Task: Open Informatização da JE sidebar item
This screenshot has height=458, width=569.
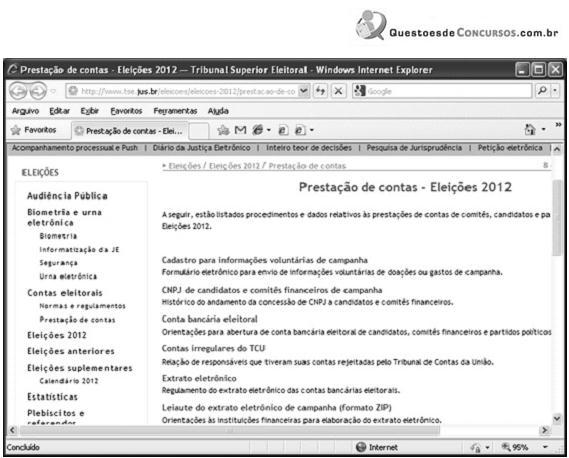Action: pyautogui.click(x=79, y=250)
